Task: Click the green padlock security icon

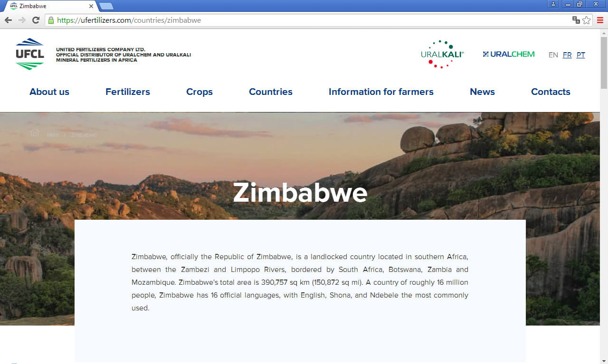Action: tap(51, 20)
